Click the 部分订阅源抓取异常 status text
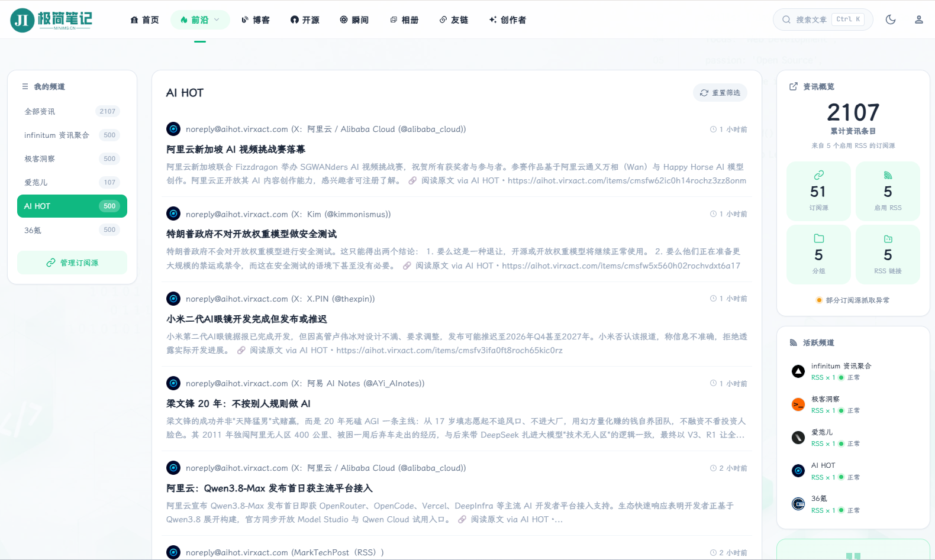This screenshot has width=935, height=560. pyautogui.click(x=857, y=300)
